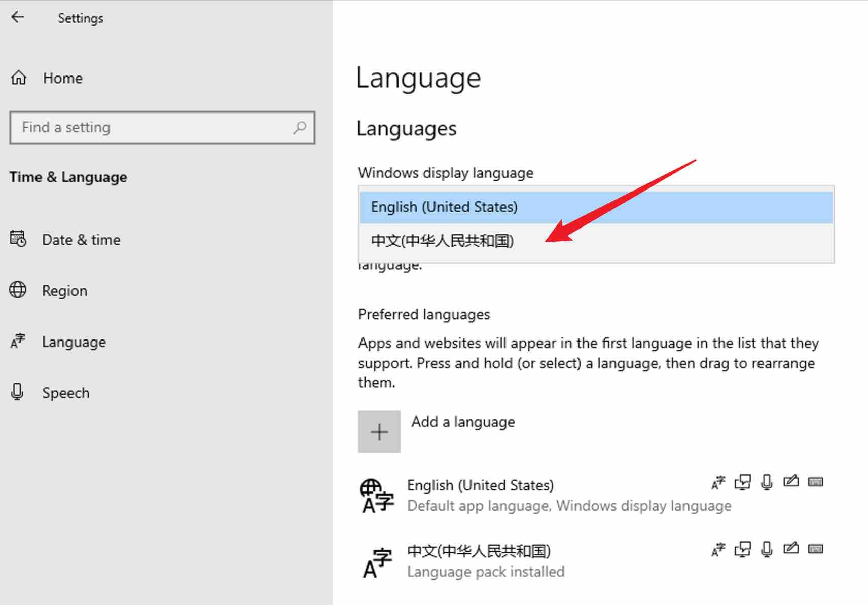Click display language icon for English row
The image size is (868, 605).
click(718, 482)
